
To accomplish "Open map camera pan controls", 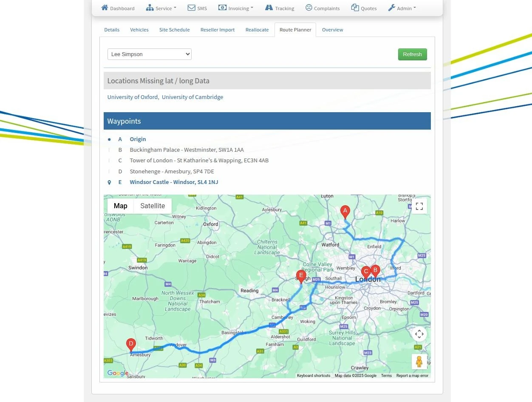I will (x=419, y=334).
